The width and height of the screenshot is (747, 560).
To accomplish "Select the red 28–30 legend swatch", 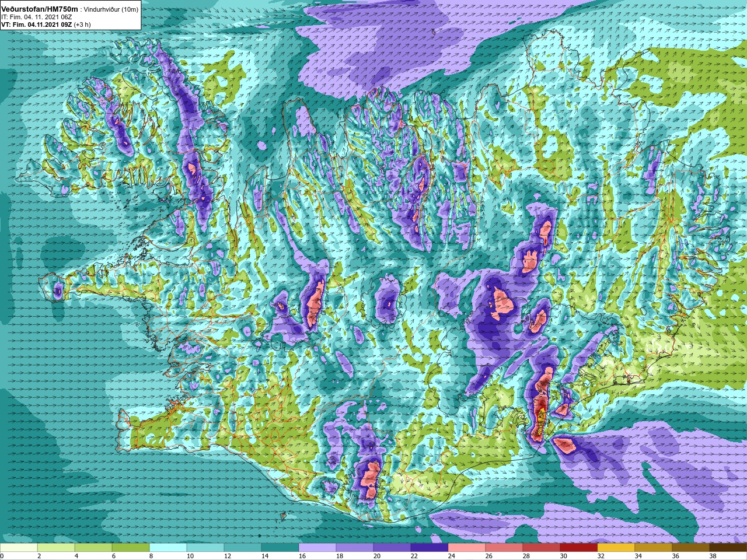I will (x=542, y=548).
